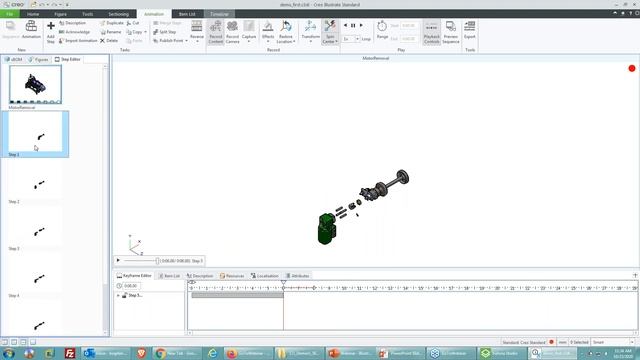The image size is (640, 360).
Task: Select the MotorRemoval animation thumbnail
Action: [x=35, y=84]
